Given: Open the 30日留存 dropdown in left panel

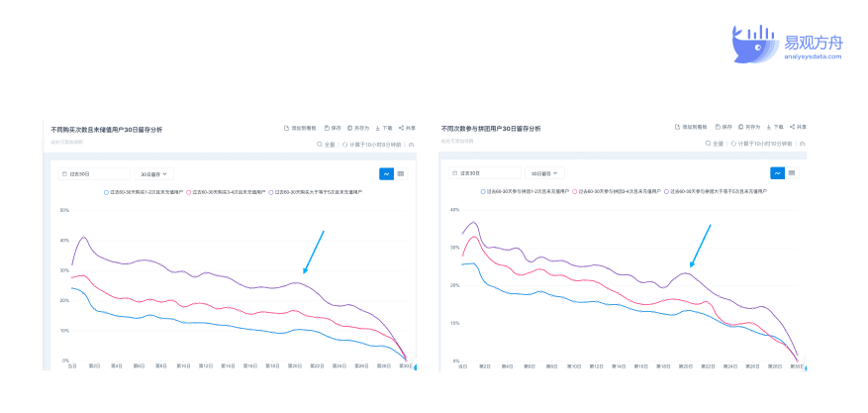Looking at the screenshot, I should [x=153, y=174].
